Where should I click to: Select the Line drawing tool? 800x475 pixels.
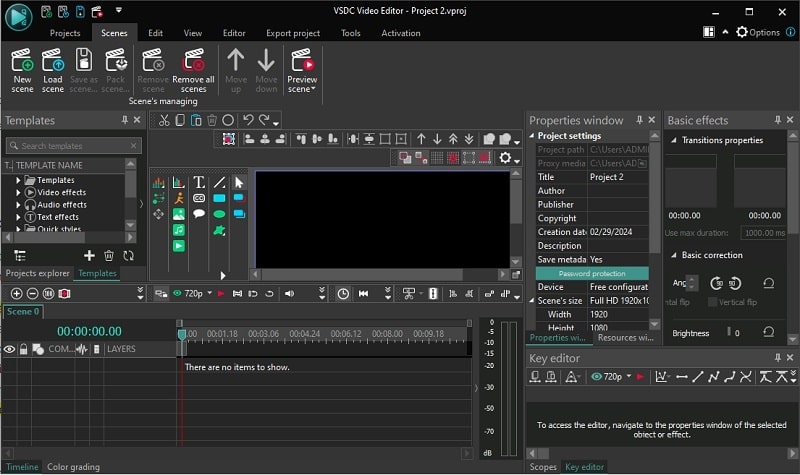point(219,182)
